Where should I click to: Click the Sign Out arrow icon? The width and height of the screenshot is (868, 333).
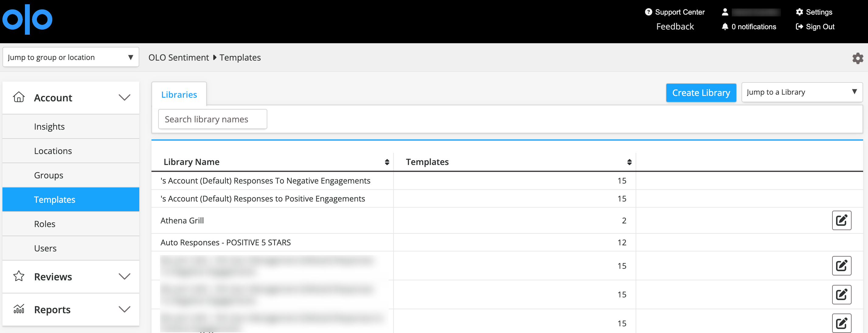click(799, 27)
